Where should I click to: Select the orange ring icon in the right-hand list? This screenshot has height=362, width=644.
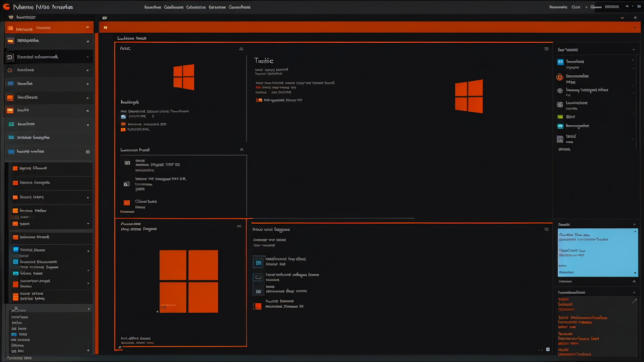click(x=559, y=77)
